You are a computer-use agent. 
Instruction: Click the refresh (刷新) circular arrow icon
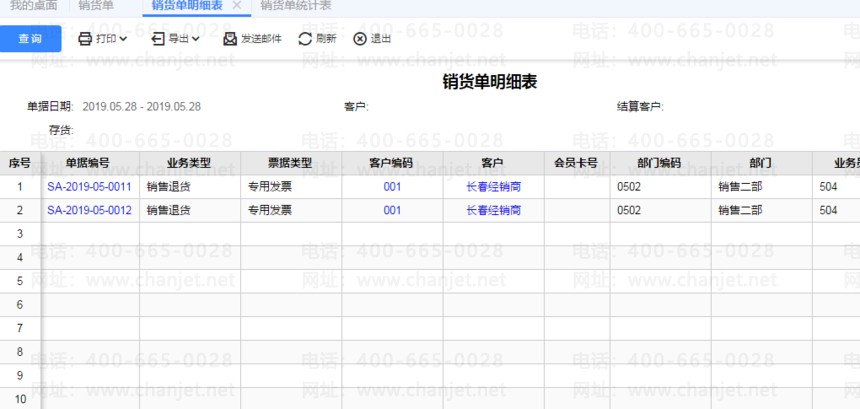[x=305, y=40]
